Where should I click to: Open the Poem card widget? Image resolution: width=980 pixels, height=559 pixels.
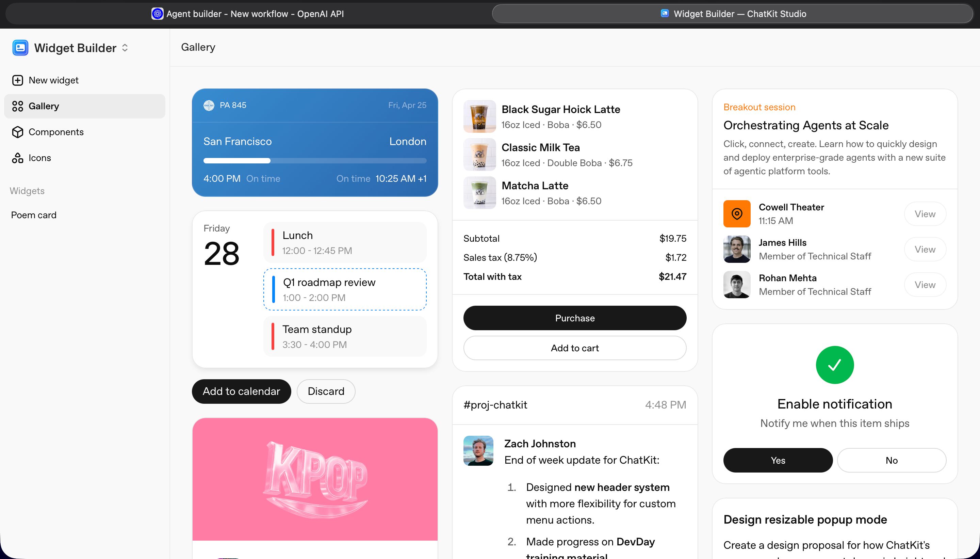34,215
